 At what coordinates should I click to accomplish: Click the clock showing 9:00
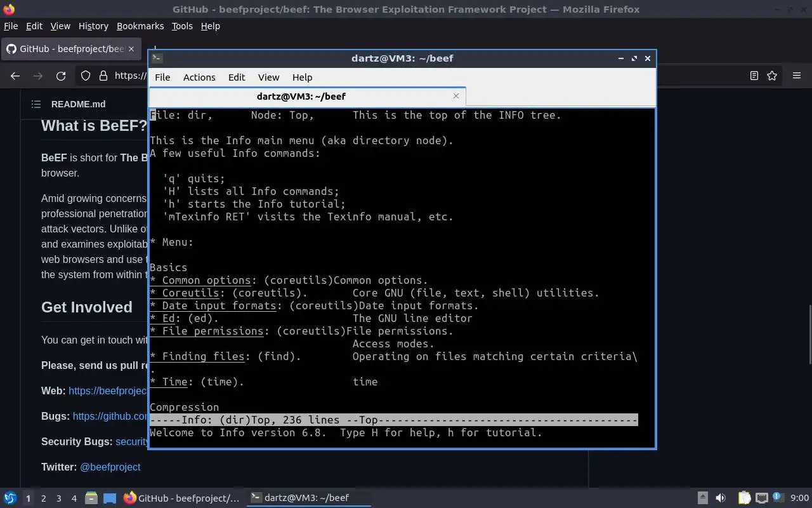click(x=799, y=498)
